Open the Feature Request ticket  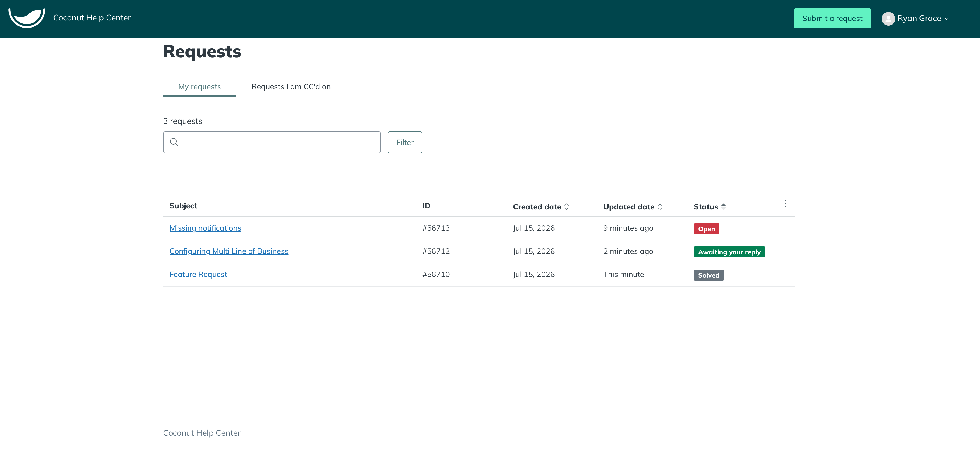198,274
